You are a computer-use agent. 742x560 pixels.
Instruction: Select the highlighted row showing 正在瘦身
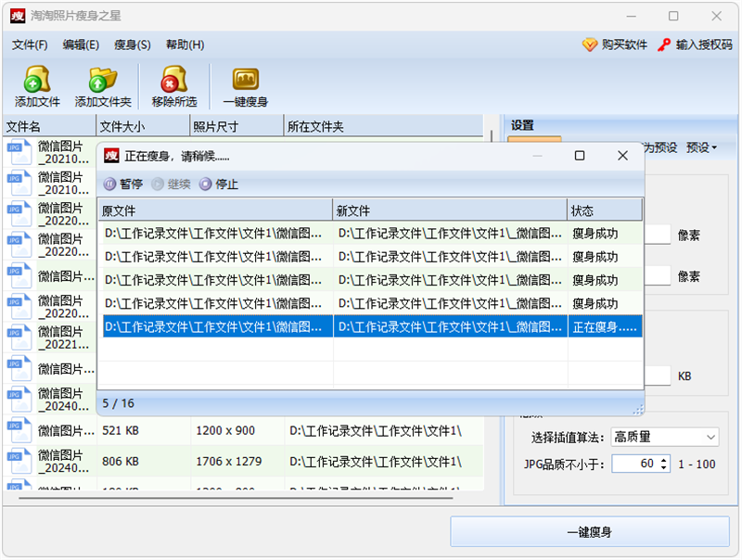coord(373,326)
